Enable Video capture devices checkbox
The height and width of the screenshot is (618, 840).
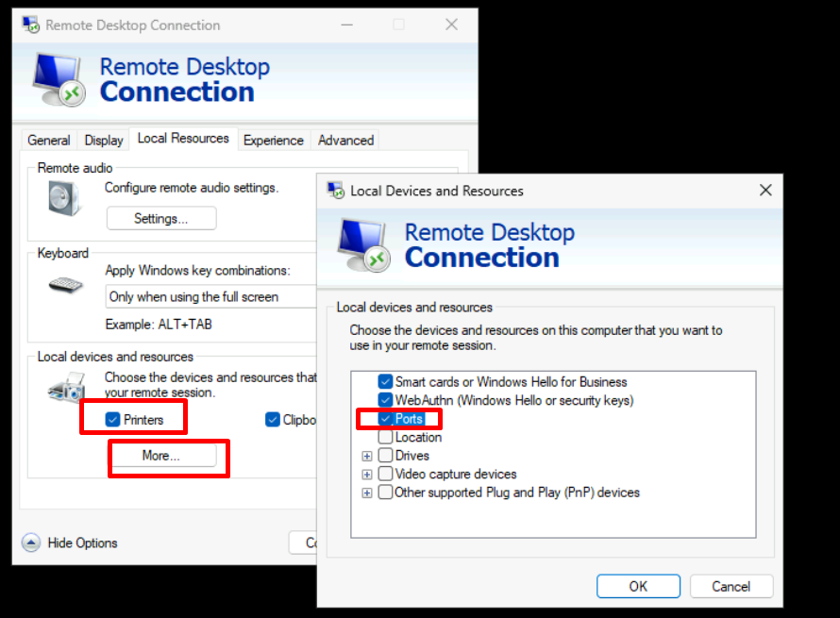[385, 474]
